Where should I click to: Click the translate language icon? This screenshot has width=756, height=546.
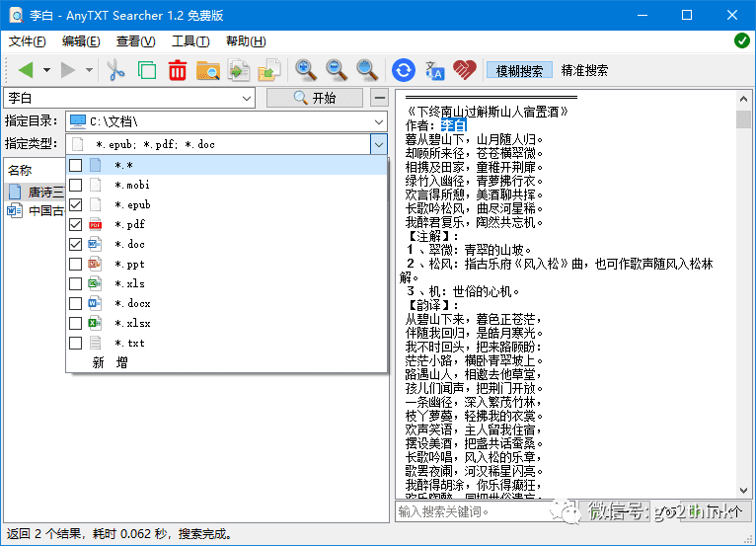pos(434,70)
